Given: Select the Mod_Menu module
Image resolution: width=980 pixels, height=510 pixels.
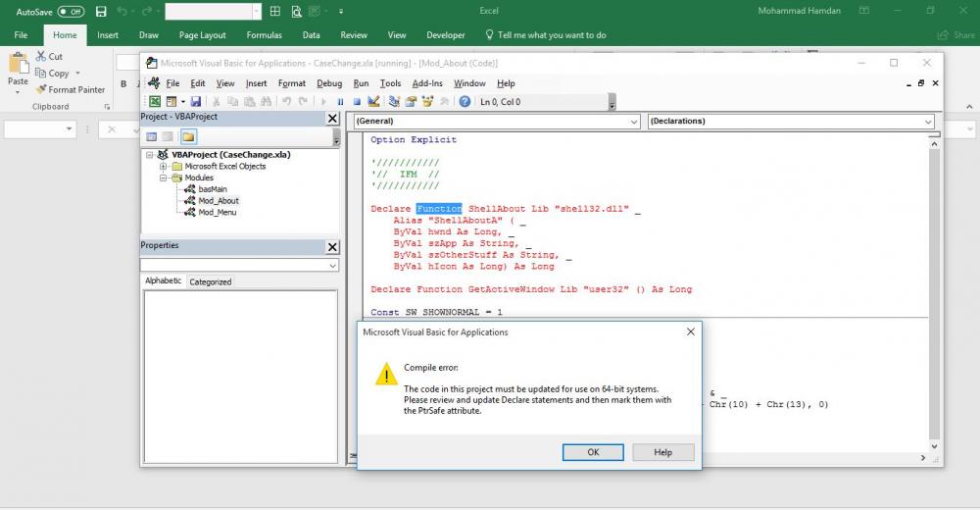Looking at the screenshot, I should tap(217, 212).
